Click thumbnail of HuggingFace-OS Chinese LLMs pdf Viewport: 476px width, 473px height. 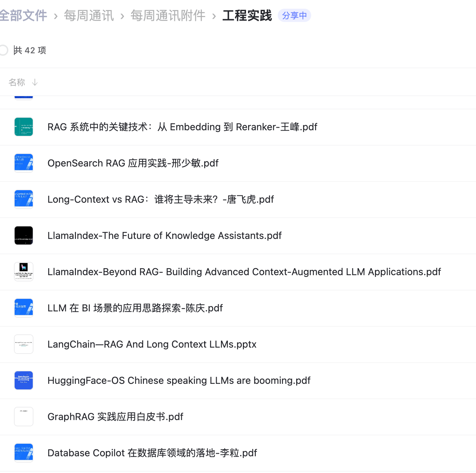click(x=24, y=380)
